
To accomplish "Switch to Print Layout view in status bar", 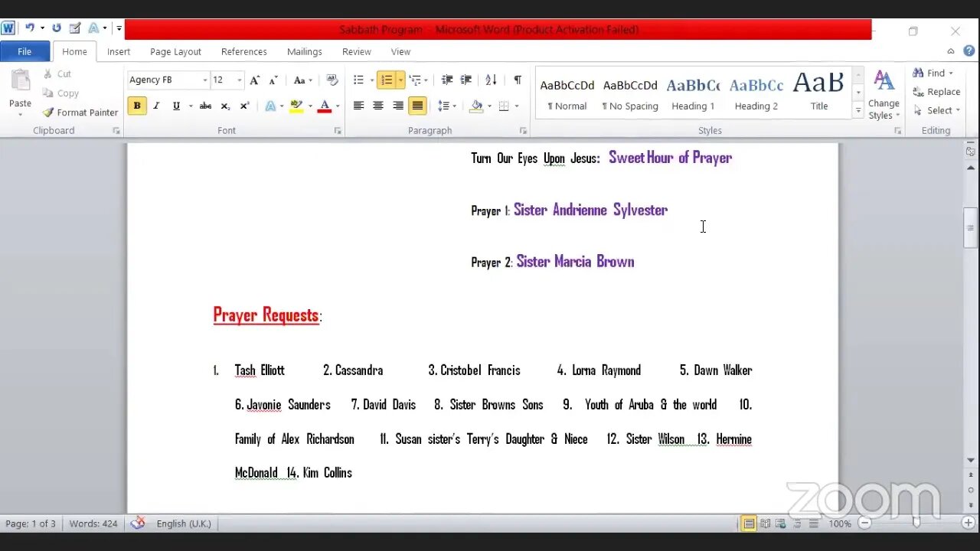I will [749, 523].
